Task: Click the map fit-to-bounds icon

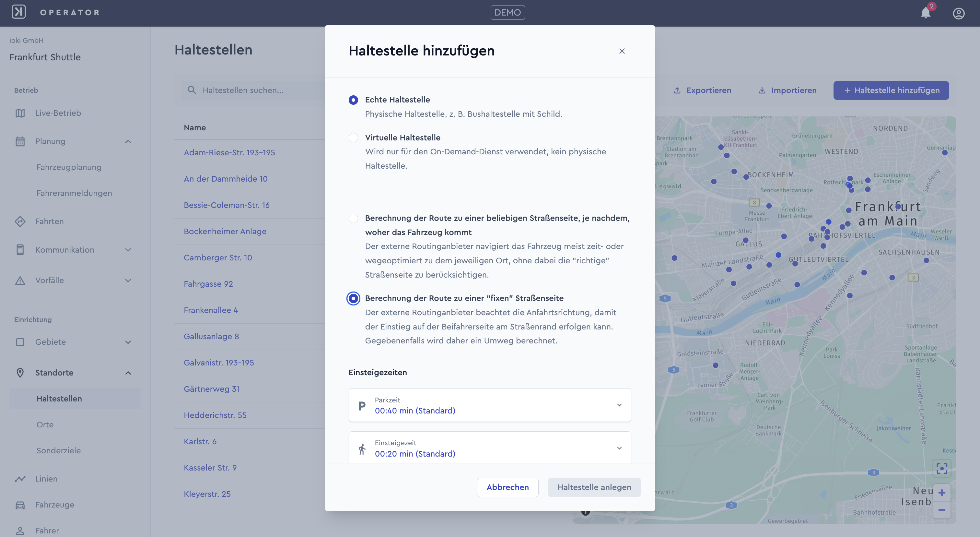Action: click(x=941, y=469)
